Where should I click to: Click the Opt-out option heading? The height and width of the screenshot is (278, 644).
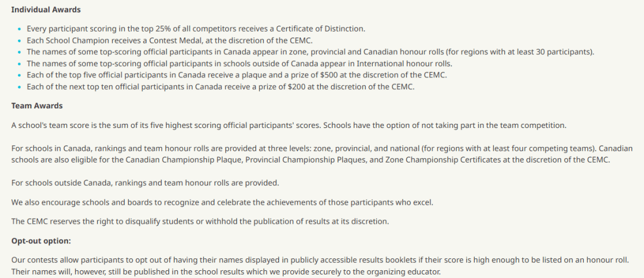point(41,240)
